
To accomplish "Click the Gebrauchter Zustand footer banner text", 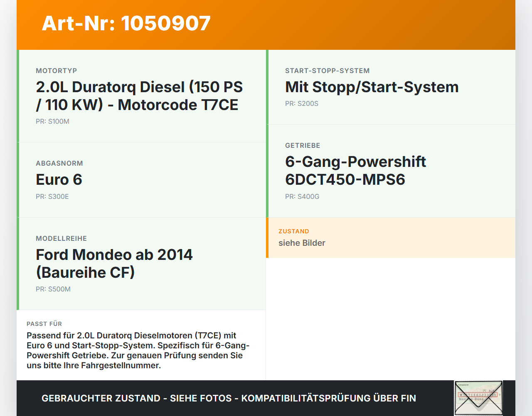I will (x=229, y=398).
